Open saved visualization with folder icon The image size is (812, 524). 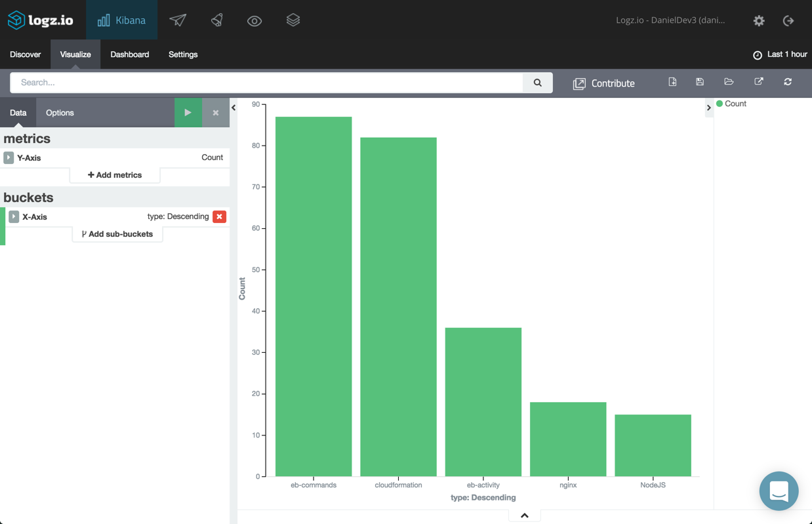(729, 82)
